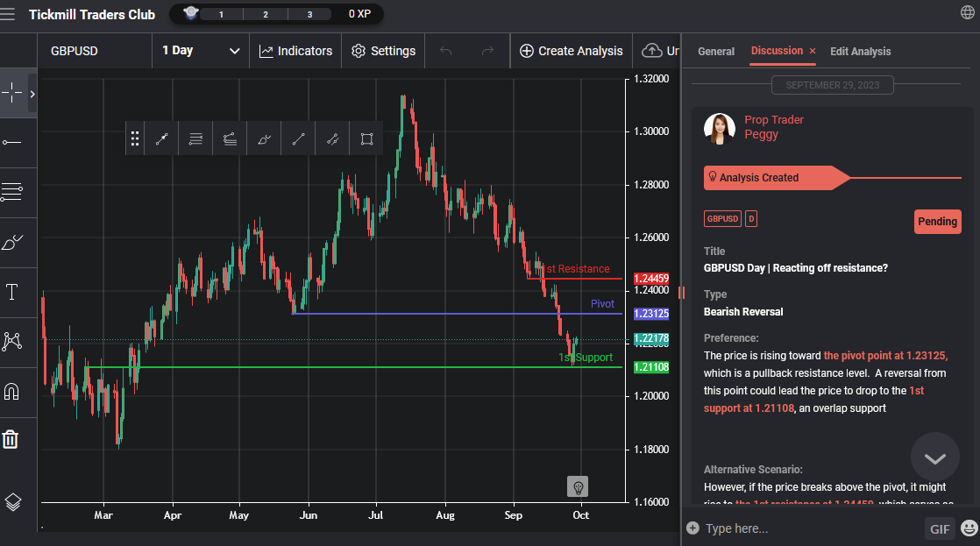
Task: Click the GBPUSD tag badge
Action: pyautogui.click(x=722, y=218)
